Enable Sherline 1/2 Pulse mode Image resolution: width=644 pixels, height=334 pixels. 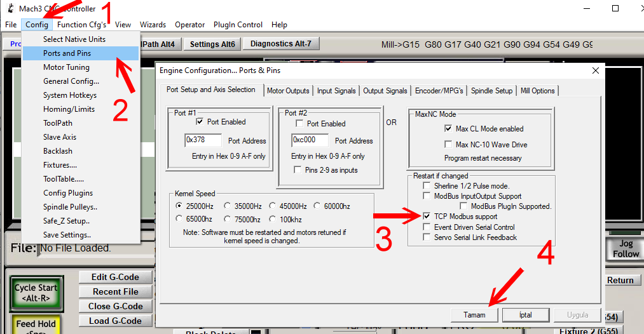427,186
